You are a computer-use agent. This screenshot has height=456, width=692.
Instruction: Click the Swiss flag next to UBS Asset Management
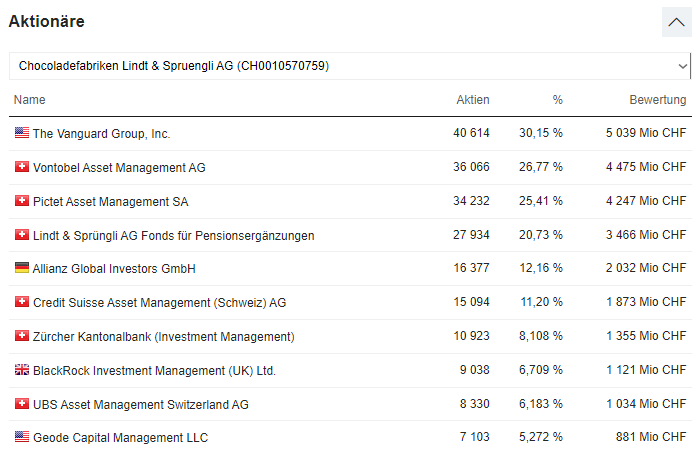pyautogui.click(x=22, y=404)
